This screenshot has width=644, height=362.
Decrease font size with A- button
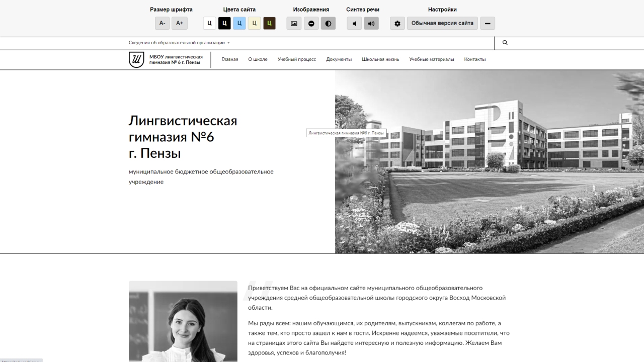162,23
